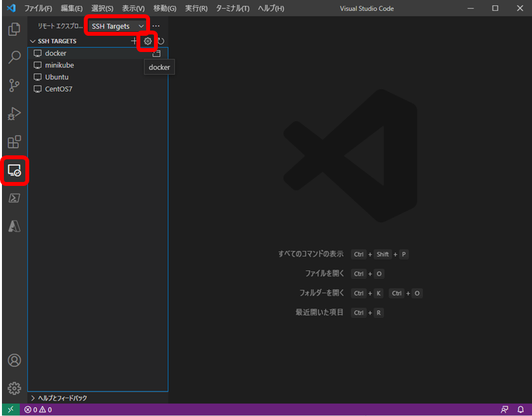Screen dimensions: 532x416
Task: Select the Remote Explorer icon in activity bar
Action: click(14, 170)
